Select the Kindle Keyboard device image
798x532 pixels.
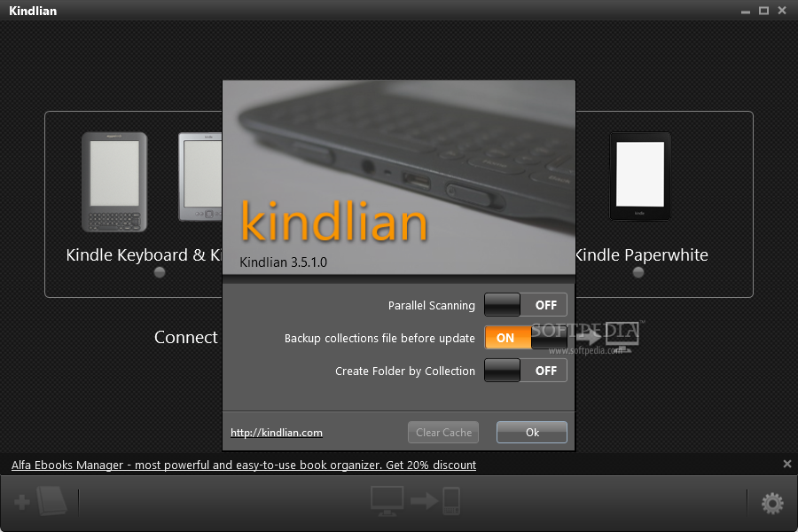pyautogui.click(x=114, y=183)
